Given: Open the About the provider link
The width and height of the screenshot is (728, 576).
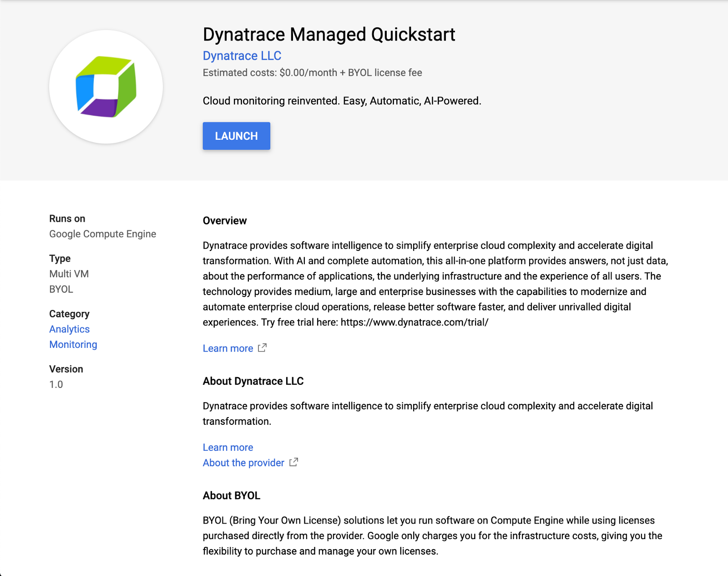Looking at the screenshot, I should coord(243,463).
